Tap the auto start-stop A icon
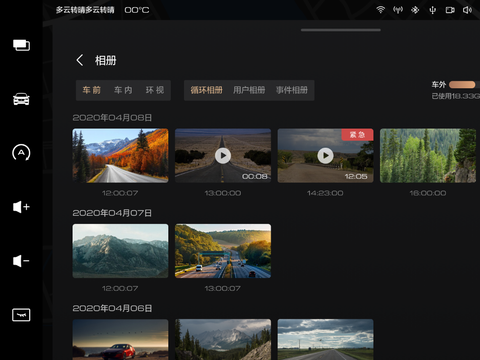The image size is (480, 360). click(x=21, y=153)
